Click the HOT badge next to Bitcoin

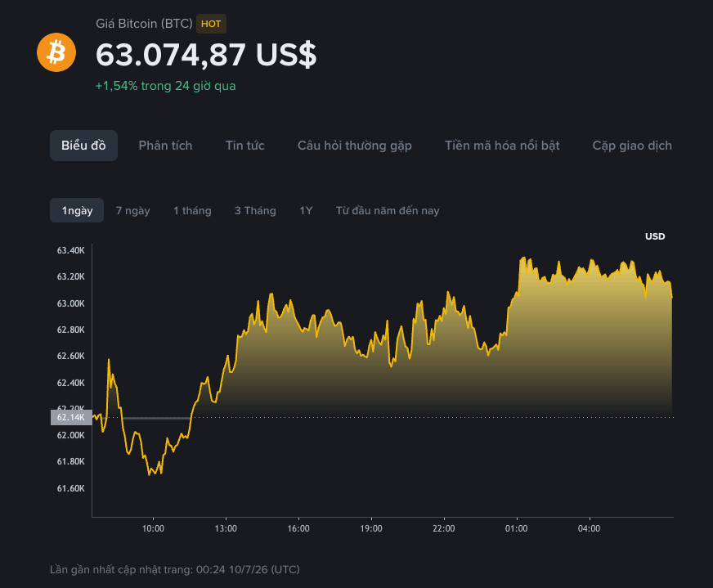(x=211, y=24)
